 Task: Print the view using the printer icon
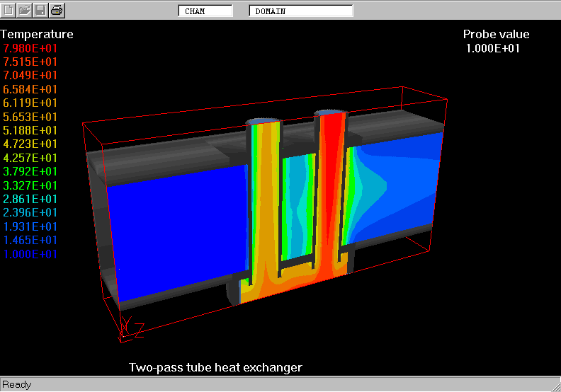point(57,10)
